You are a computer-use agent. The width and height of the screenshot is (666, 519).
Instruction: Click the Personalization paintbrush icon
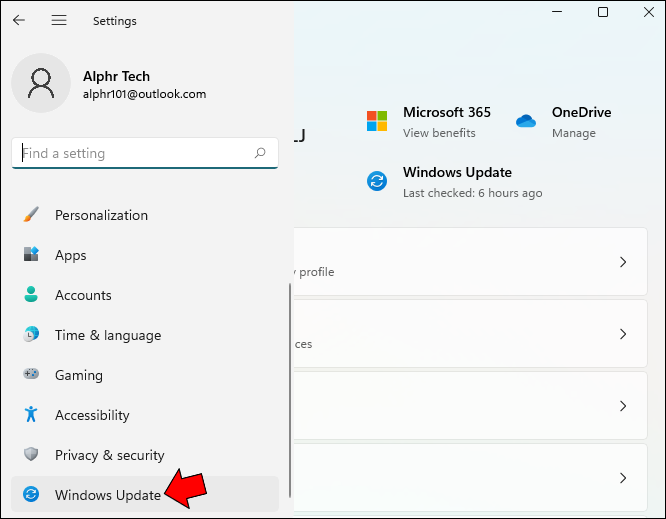tap(31, 215)
